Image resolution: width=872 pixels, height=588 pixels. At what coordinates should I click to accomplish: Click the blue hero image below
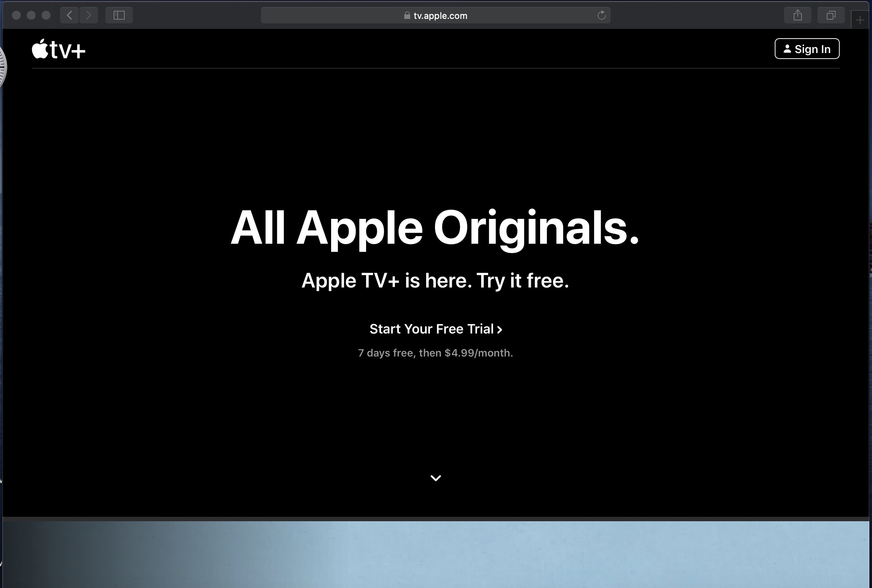pyautogui.click(x=435, y=554)
